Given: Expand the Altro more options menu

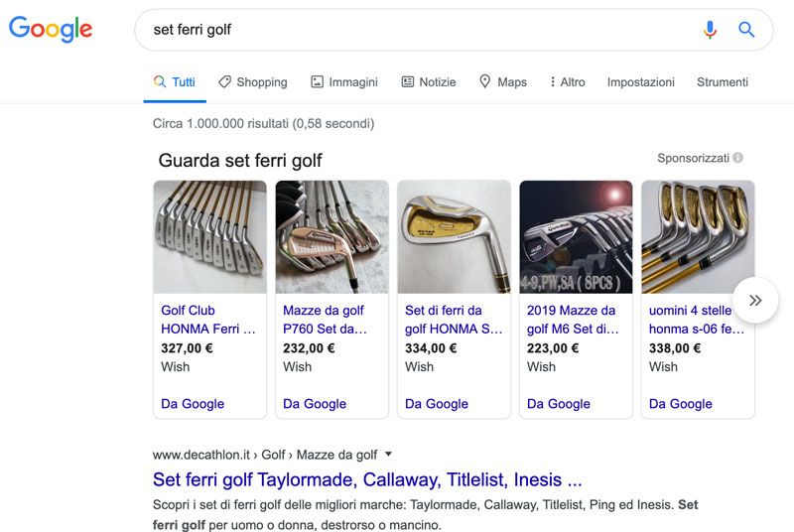Looking at the screenshot, I should tap(567, 82).
